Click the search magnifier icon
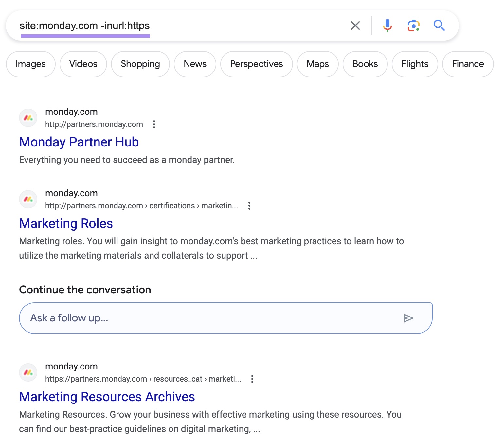 439,25
